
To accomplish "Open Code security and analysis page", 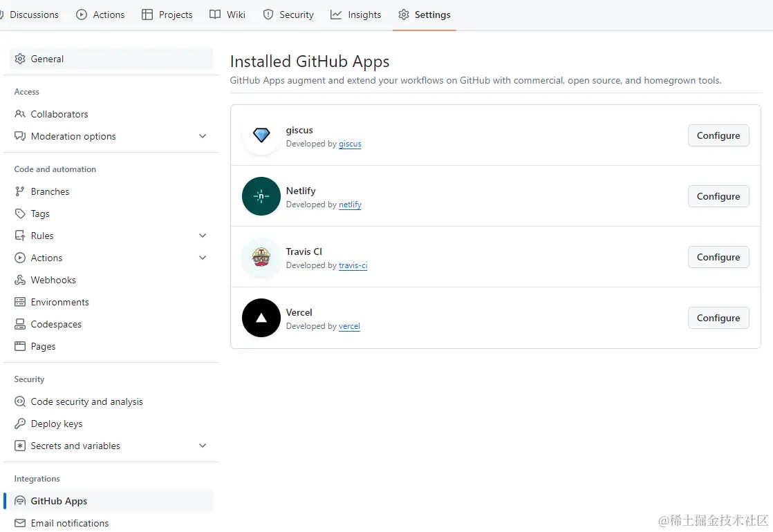I will pos(111,401).
